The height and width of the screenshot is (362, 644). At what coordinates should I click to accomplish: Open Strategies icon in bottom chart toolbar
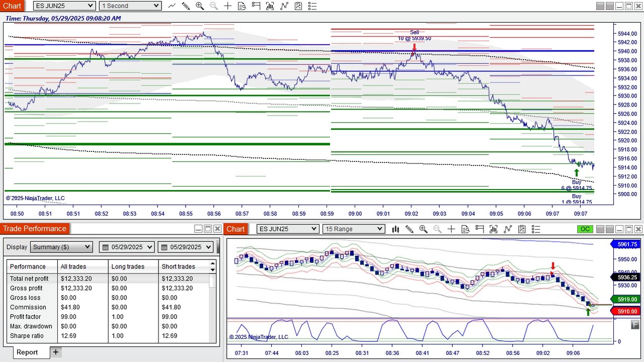click(x=522, y=229)
